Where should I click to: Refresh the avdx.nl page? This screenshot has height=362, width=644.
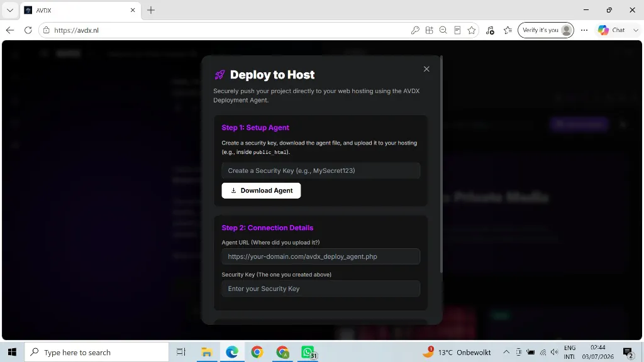tap(28, 30)
